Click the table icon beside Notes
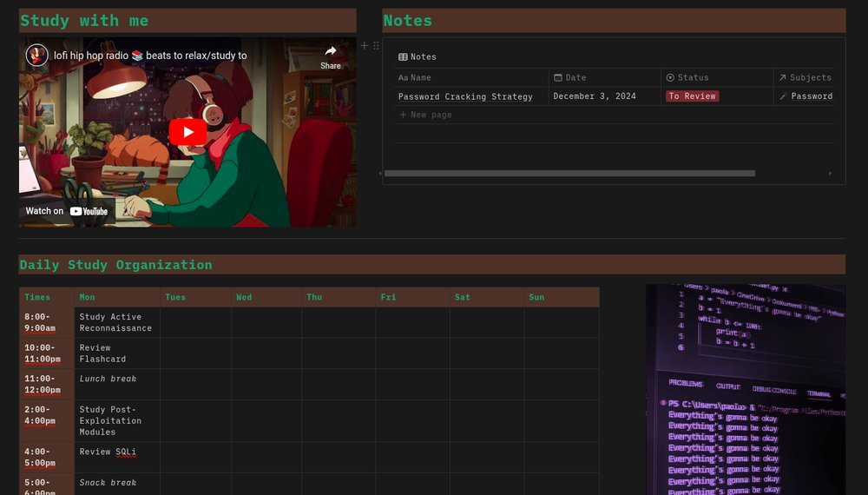868x495 pixels. click(403, 57)
